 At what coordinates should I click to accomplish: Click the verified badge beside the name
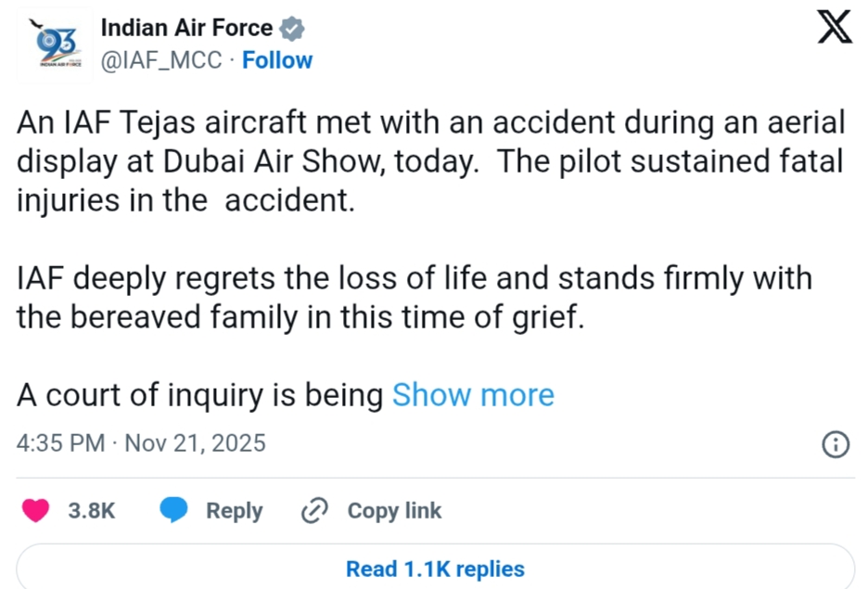click(292, 30)
